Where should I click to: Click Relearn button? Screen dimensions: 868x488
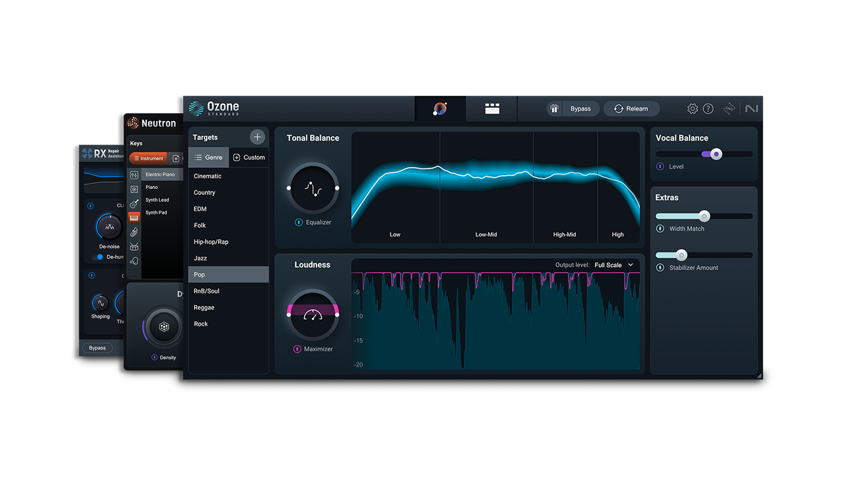631,108
